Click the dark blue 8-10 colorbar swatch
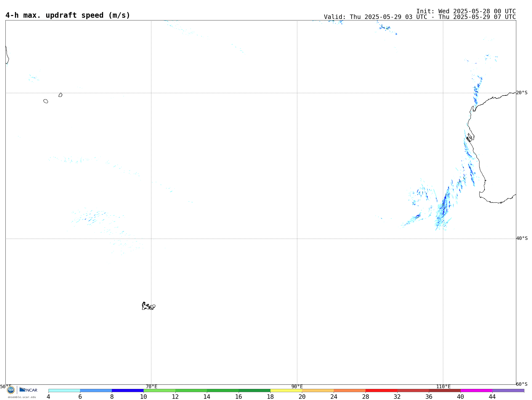The image size is (532, 400). coord(128,391)
